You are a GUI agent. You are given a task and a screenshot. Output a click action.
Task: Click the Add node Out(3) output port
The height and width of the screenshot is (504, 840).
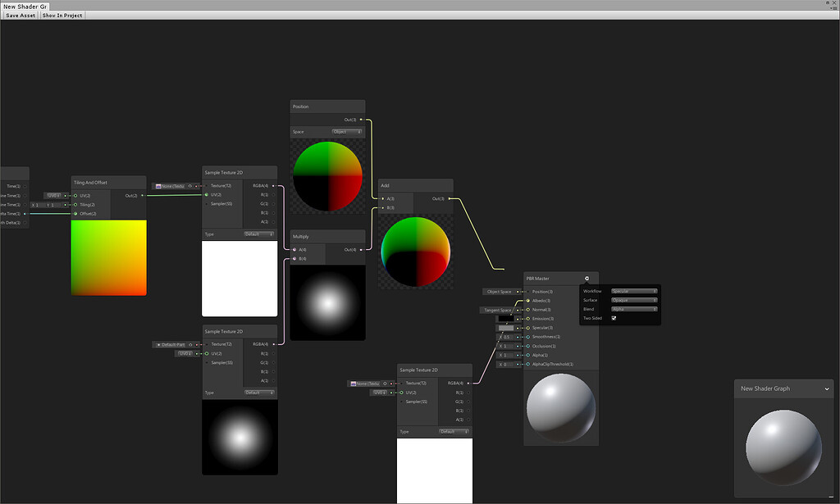click(x=450, y=198)
